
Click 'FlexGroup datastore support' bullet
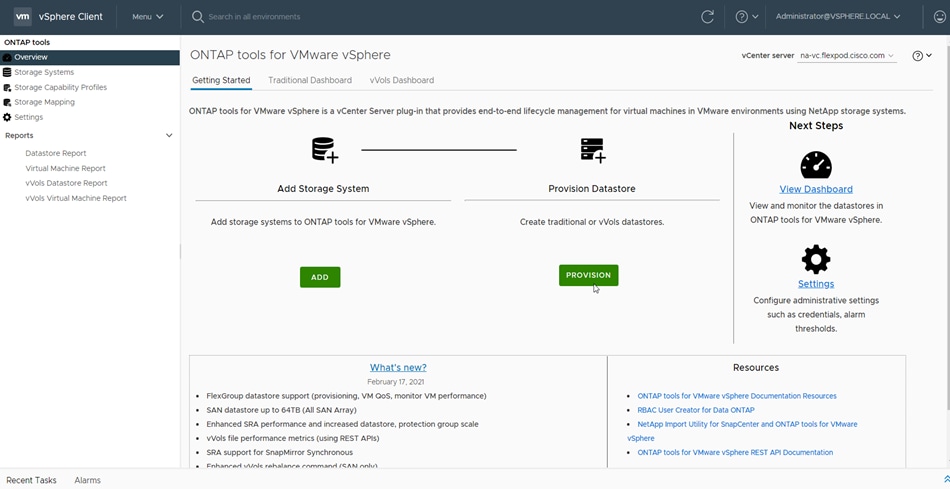(x=346, y=396)
